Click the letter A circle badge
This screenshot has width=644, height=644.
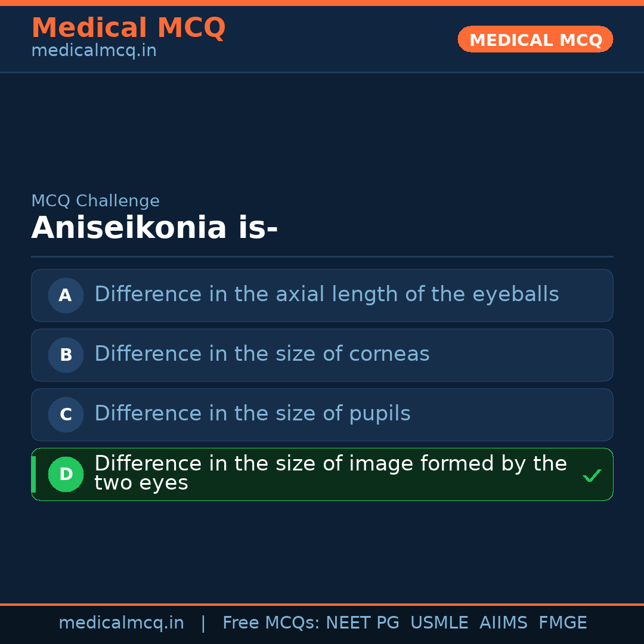[66, 295]
